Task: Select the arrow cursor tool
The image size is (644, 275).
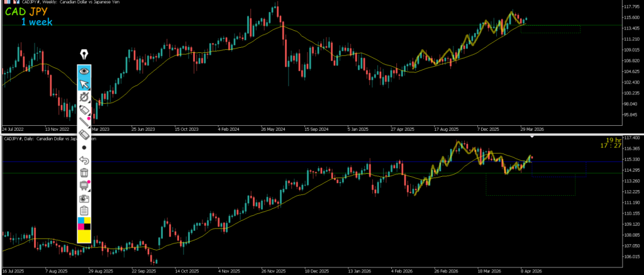Action: (84, 84)
